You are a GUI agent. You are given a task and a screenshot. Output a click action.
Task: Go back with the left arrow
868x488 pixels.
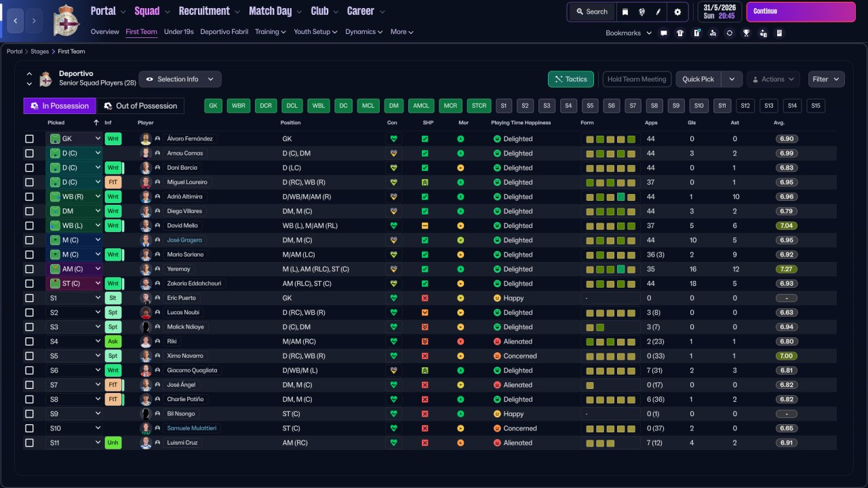tap(15, 21)
